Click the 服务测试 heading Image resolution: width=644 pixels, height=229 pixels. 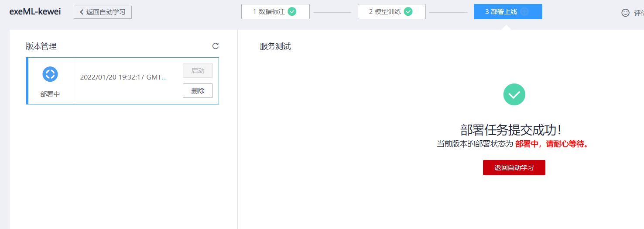(x=275, y=46)
